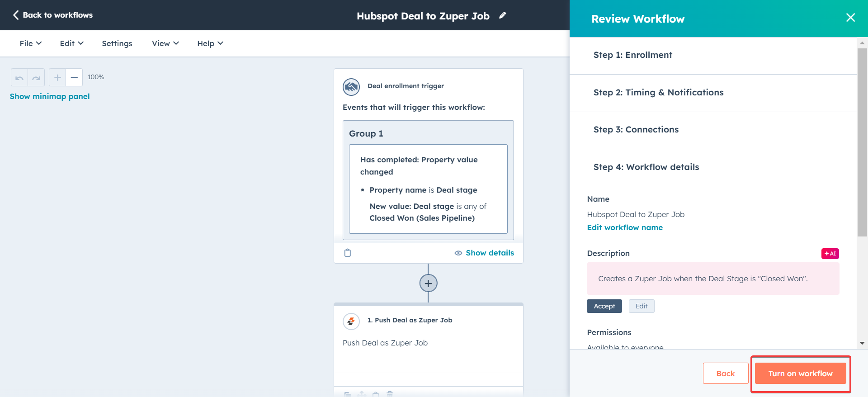Click the Edit workflow name link
The image size is (868, 397).
pyautogui.click(x=625, y=227)
